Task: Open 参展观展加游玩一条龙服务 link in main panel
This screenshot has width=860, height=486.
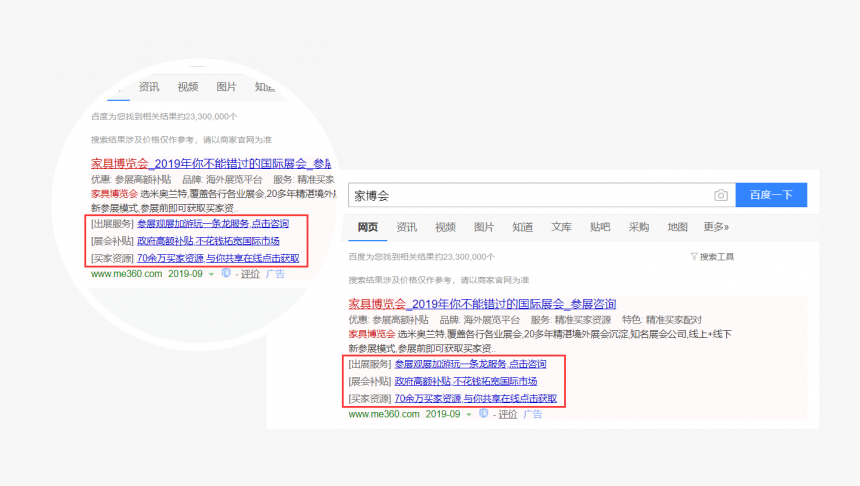Action: click(470, 364)
